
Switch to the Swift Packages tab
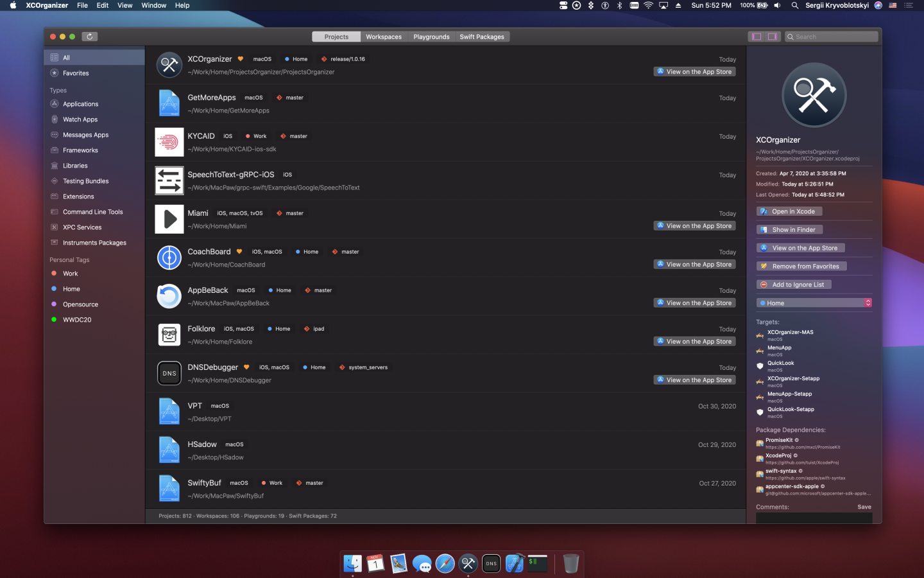point(482,37)
